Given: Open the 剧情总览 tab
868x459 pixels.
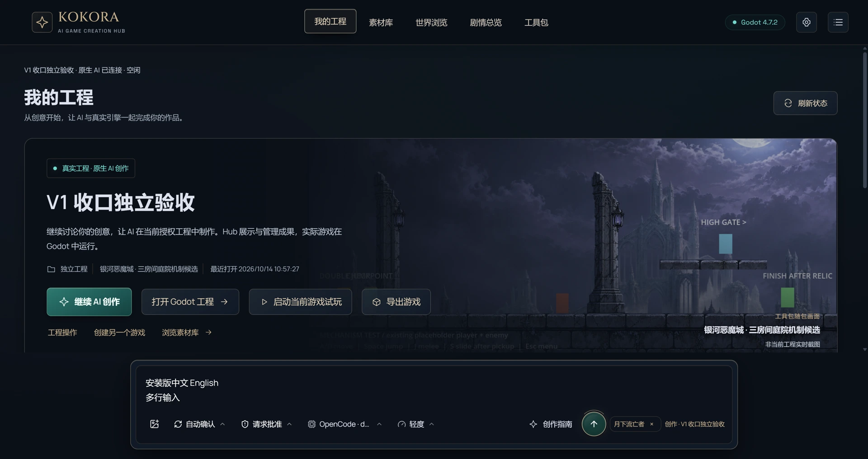Looking at the screenshot, I should tap(486, 23).
